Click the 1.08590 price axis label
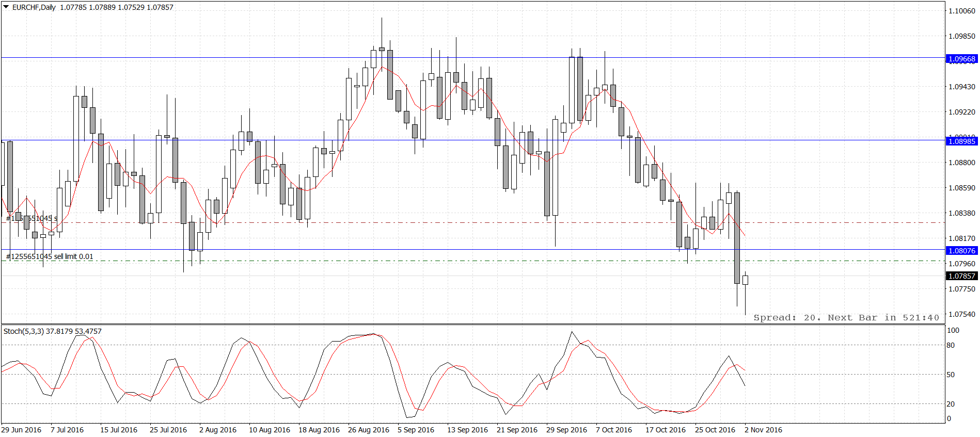This screenshot has width=980, height=437. coord(962,188)
